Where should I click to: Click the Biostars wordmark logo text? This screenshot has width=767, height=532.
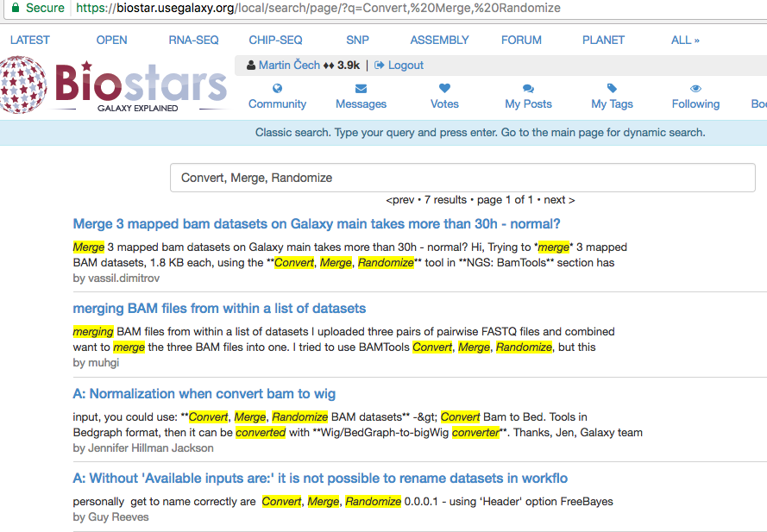tap(141, 82)
